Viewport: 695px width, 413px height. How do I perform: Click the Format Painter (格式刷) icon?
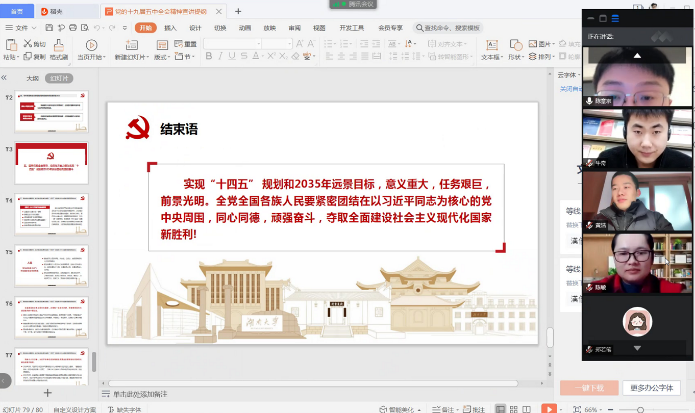[x=59, y=45]
